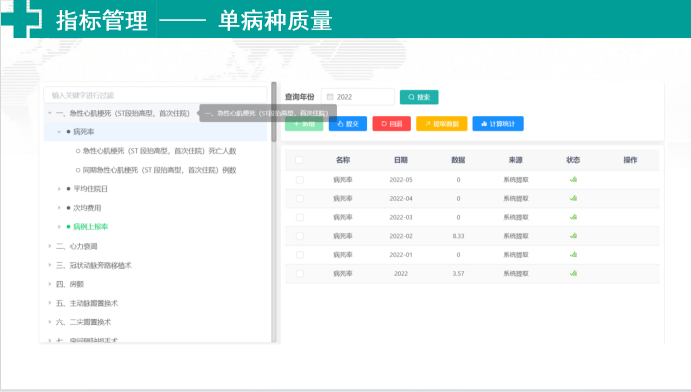Expand the 平均住院日 node arrow
Viewport: 691px width, 392px height.
[x=59, y=189]
